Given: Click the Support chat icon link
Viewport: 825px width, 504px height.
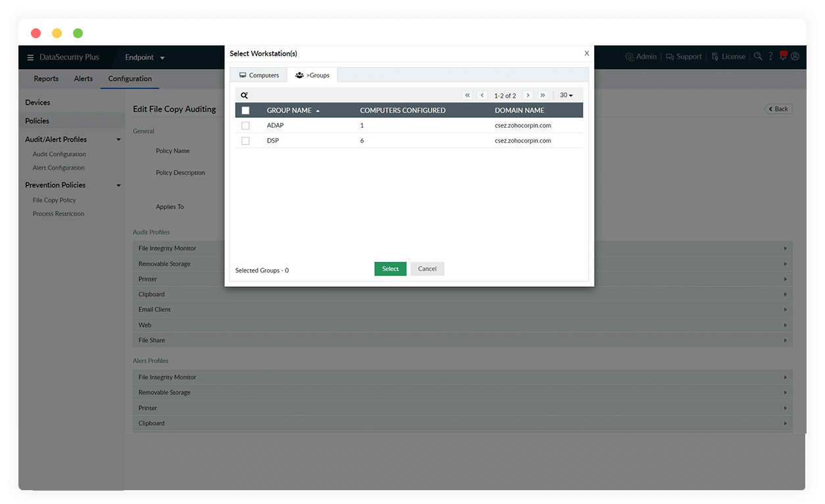Looking at the screenshot, I should coord(684,57).
